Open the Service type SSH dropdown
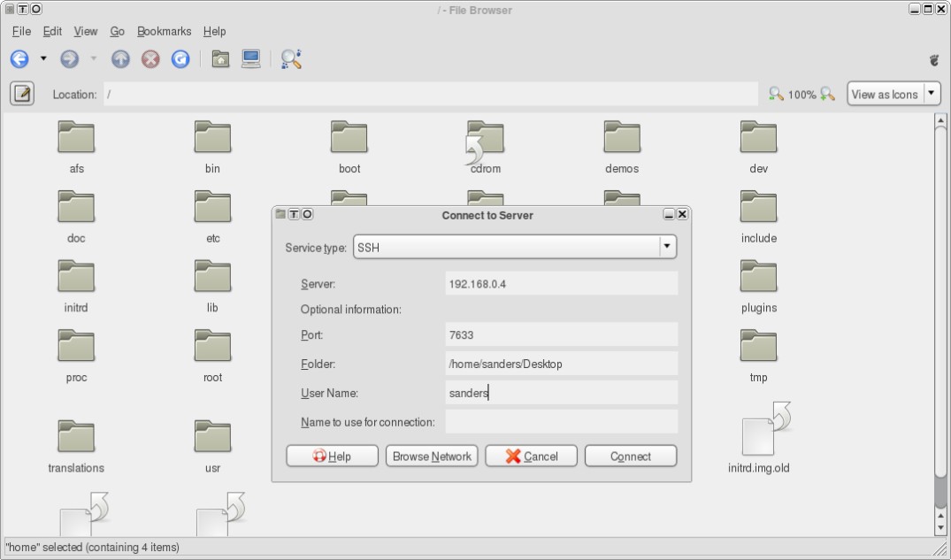 pos(514,247)
